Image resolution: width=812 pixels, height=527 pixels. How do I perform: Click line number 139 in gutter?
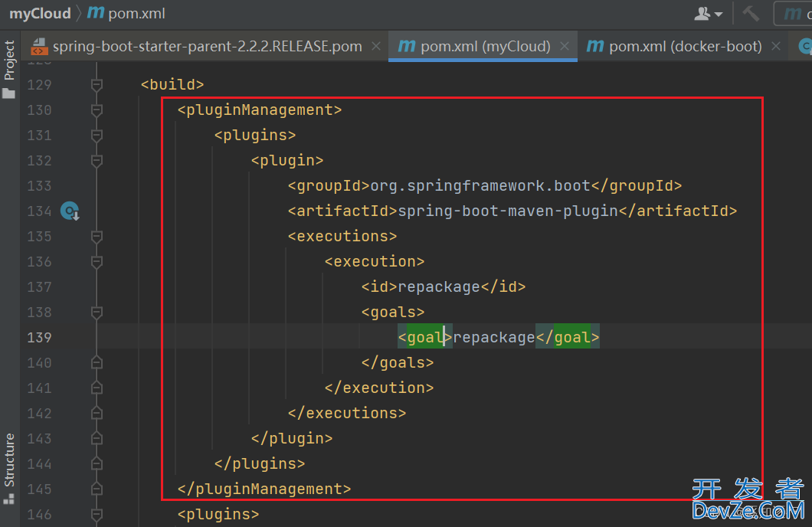39,338
